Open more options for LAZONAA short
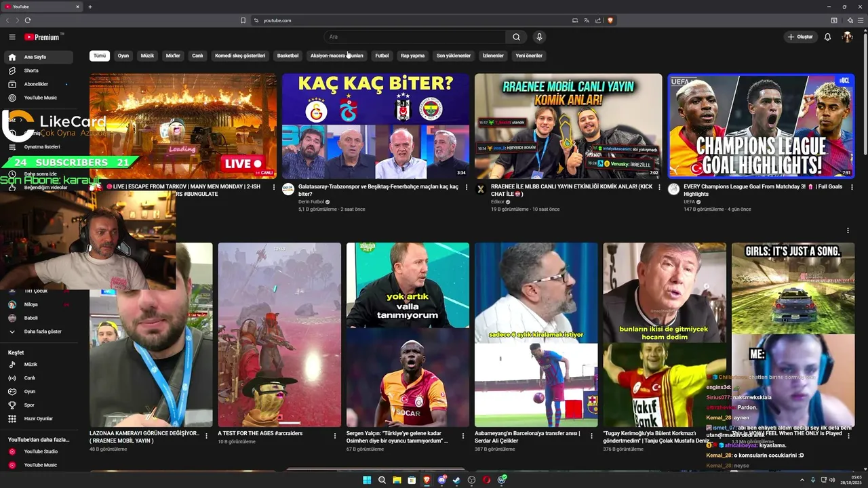The image size is (868, 488). coord(207,436)
